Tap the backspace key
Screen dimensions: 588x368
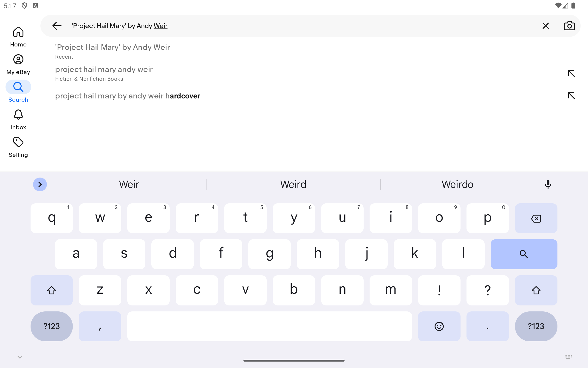(x=536, y=218)
